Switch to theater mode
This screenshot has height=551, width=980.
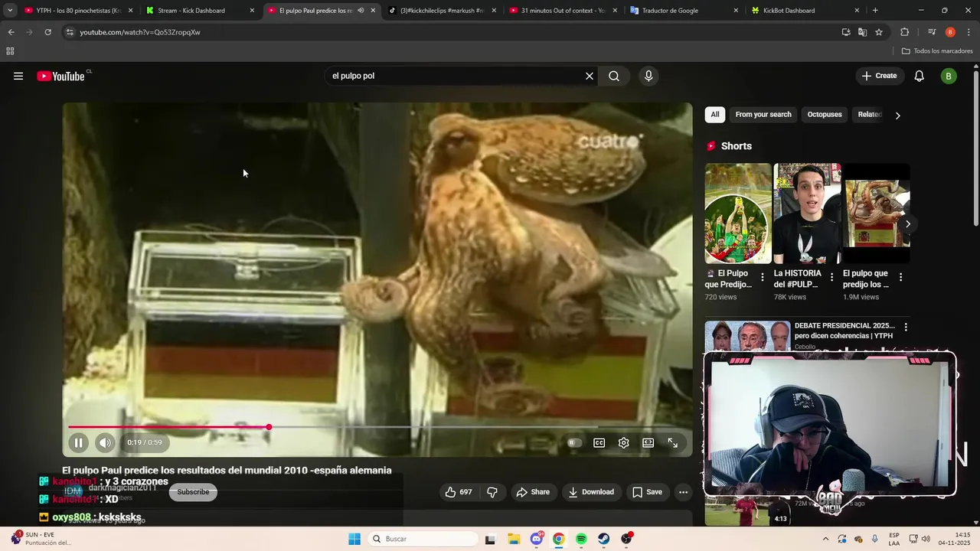(648, 442)
